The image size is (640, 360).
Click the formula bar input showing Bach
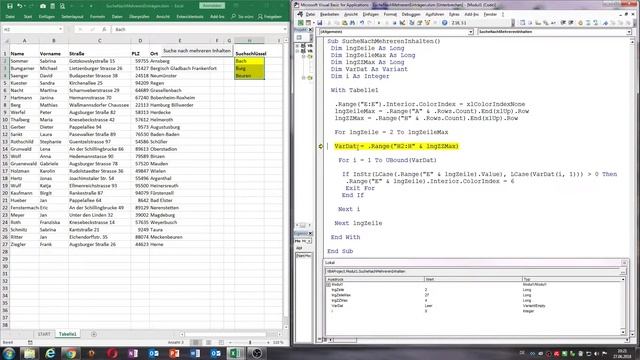pos(198,29)
